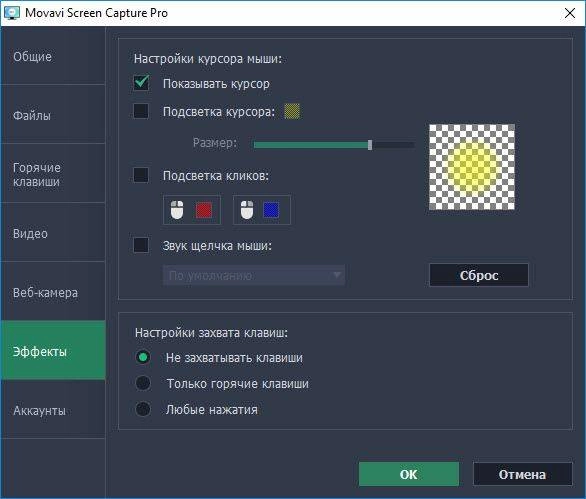This screenshot has width=586, height=499.
Task: Select Не захватывать клавиши radio button
Action: point(143,357)
